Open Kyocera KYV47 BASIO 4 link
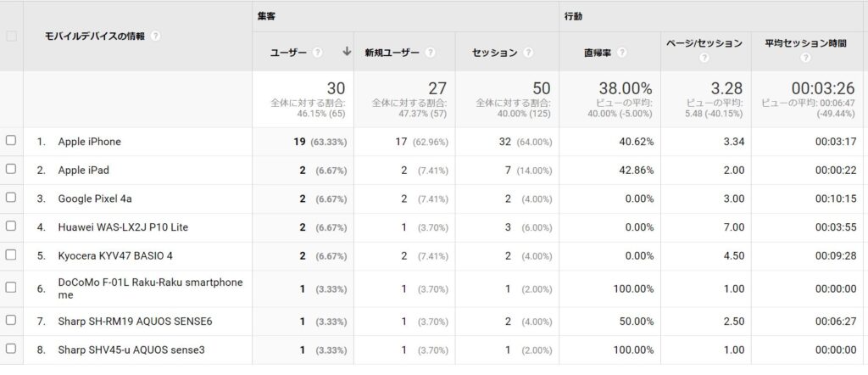This screenshot has width=868, height=375. (114, 255)
